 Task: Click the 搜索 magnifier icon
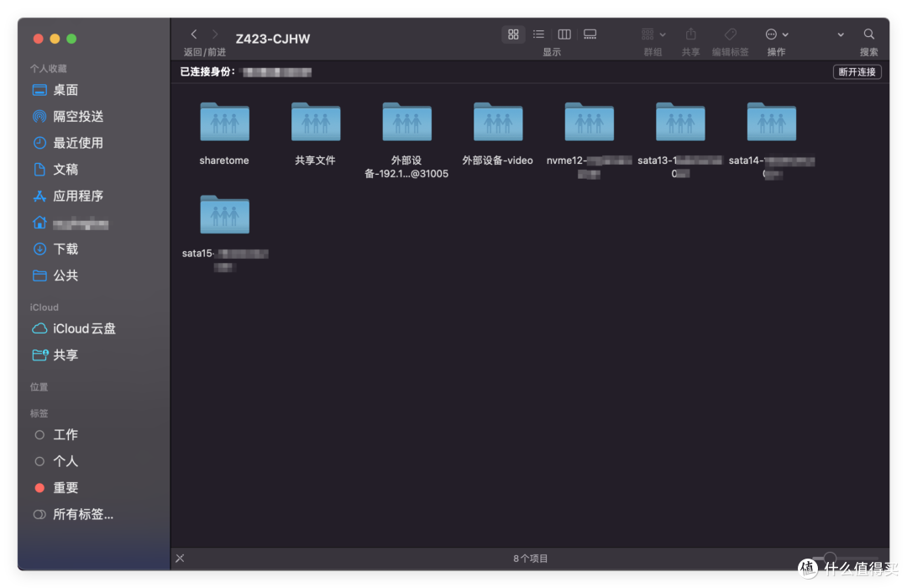click(868, 35)
